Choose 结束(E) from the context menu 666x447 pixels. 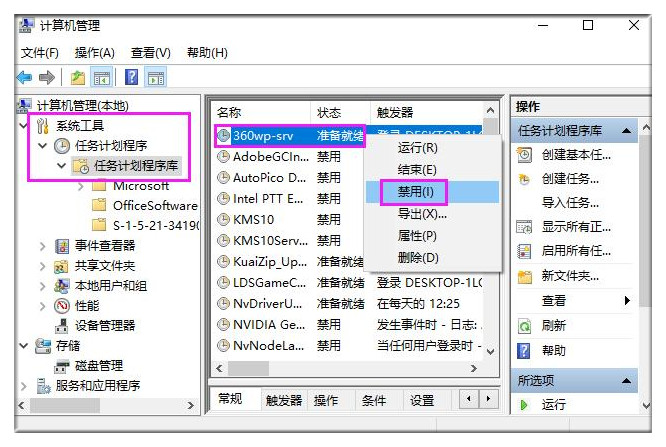click(x=432, y=170)
